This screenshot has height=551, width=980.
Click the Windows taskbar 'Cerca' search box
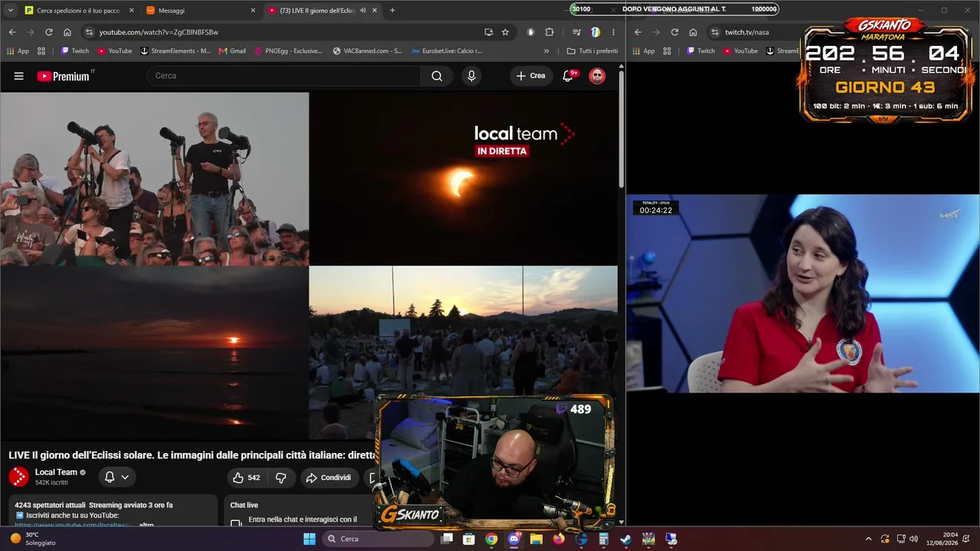coord(378,539)
